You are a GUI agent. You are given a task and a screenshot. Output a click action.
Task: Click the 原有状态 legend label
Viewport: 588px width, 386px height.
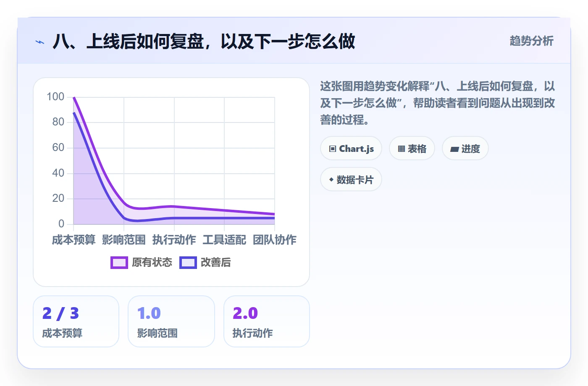[x=152, y=263]
